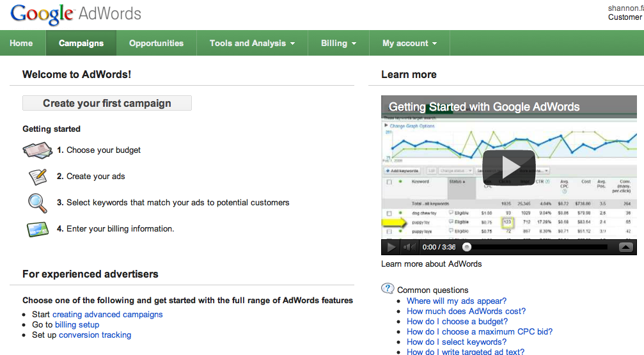
Task: Click the expand arrow button at the video bar's right end
Action: pos(626,247)
